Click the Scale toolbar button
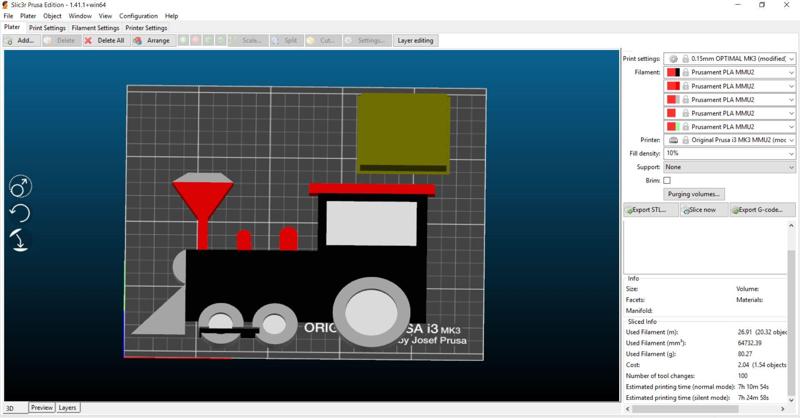The width and height of the screenshot is (800, 418). tap(248, 40)
